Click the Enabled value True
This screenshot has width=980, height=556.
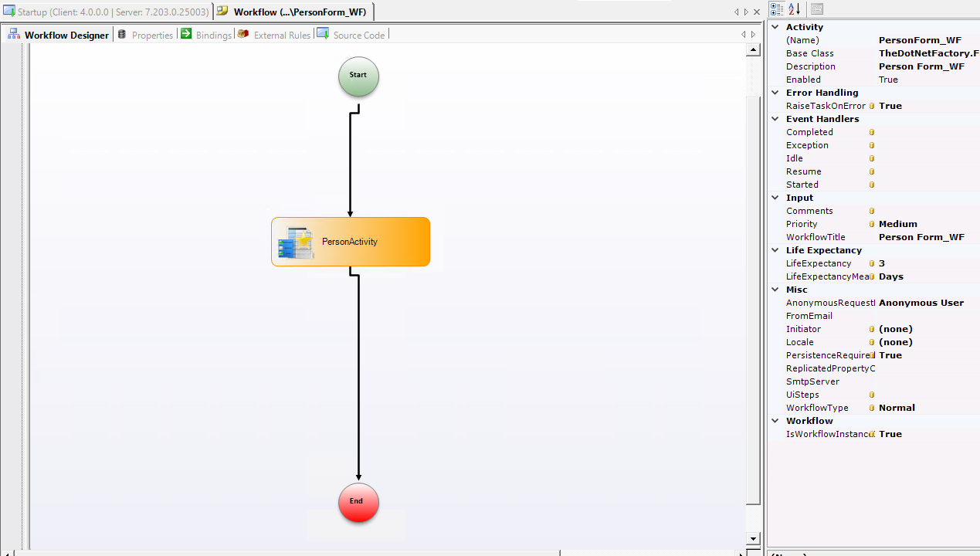point(888,80)
